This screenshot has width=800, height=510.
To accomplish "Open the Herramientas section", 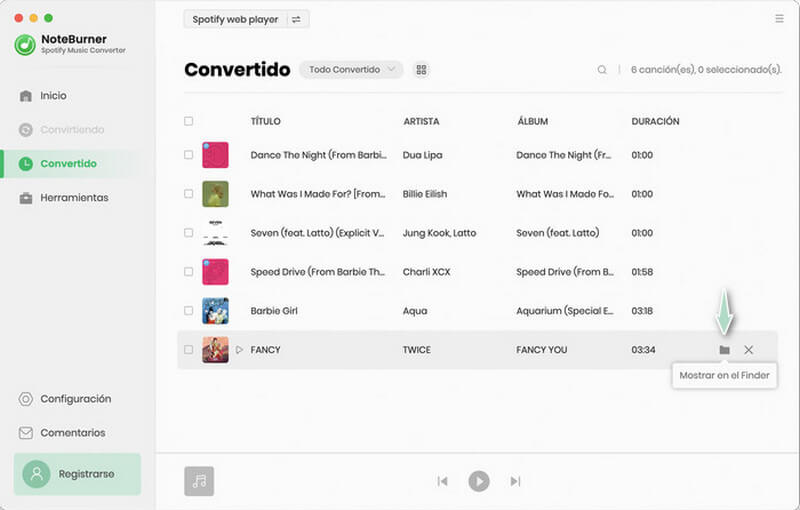I will (74, 198).
